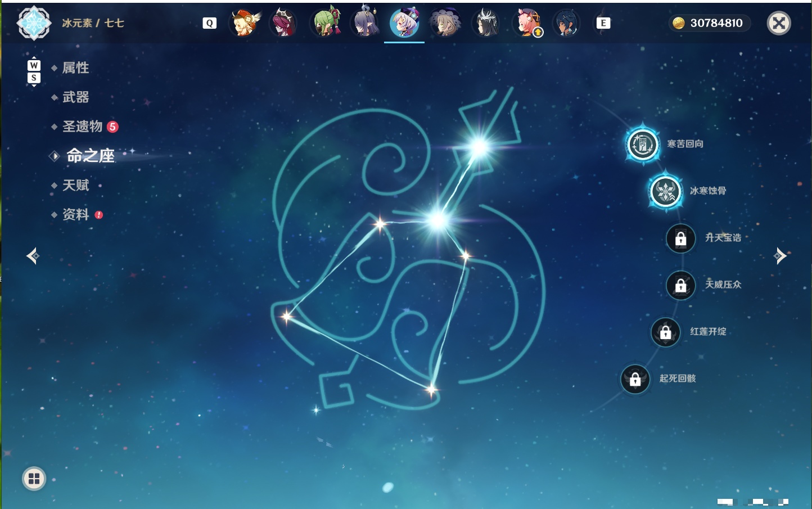Go to the next character with right arrow
Image resolution: width=812 pixels, height=509 pixels.
point(780,256)
